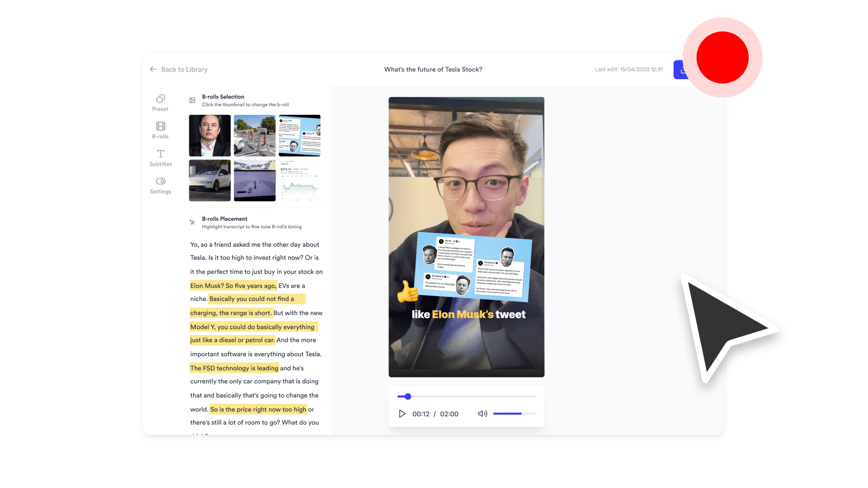Click highlighted text 'Model Y, you could do basically everything'

coord(253,327)
